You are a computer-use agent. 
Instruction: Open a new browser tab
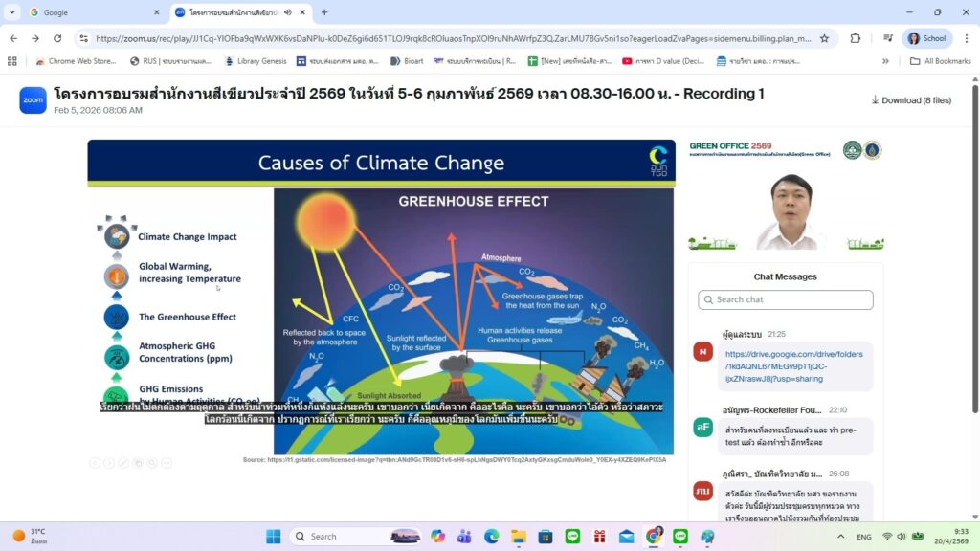tap(324, 12)
